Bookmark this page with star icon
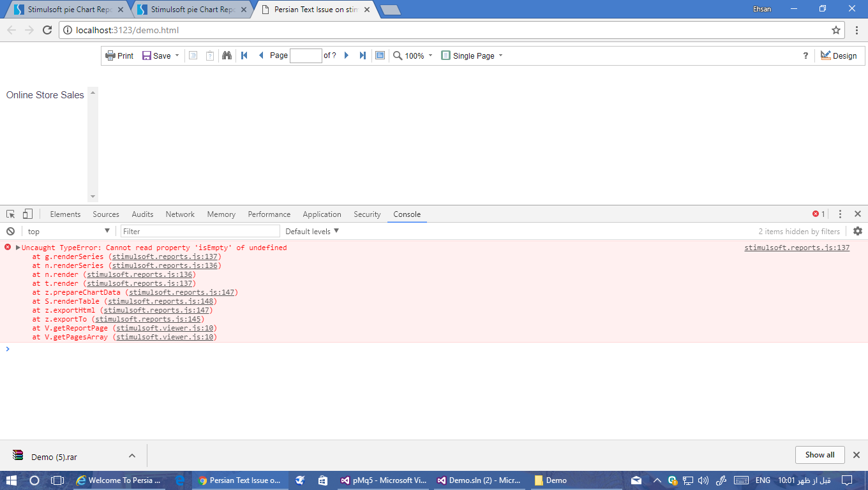 pyautogui.click(x=835, y=30)
